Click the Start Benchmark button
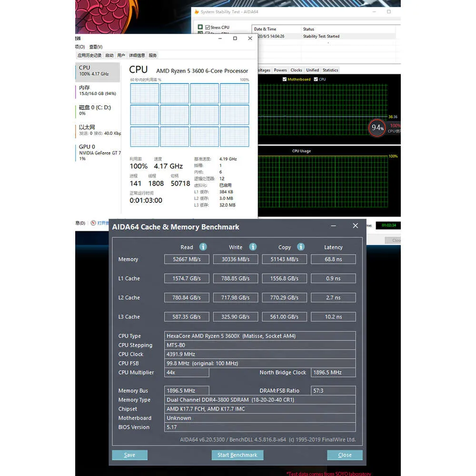This screenshot has width=476, height=476. pyautogui.click(x=238, y=455)
